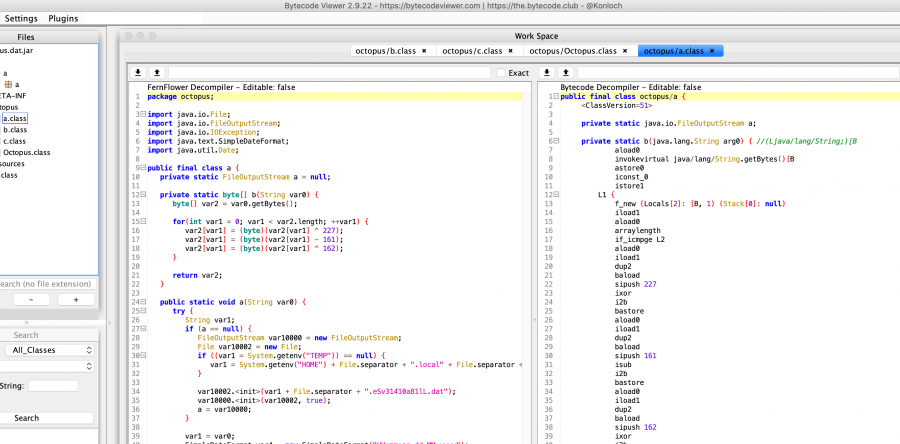Collapse method a(String) at line 24
This screenshot has width=900, height=444.
tap(143, 302)
